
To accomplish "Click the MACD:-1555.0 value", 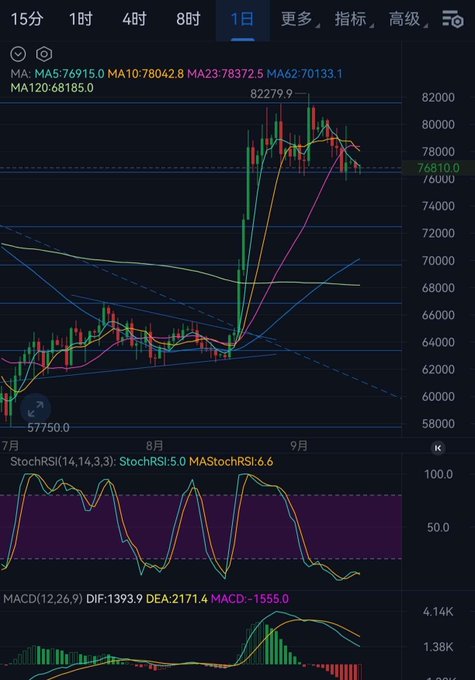I will 249,599.
